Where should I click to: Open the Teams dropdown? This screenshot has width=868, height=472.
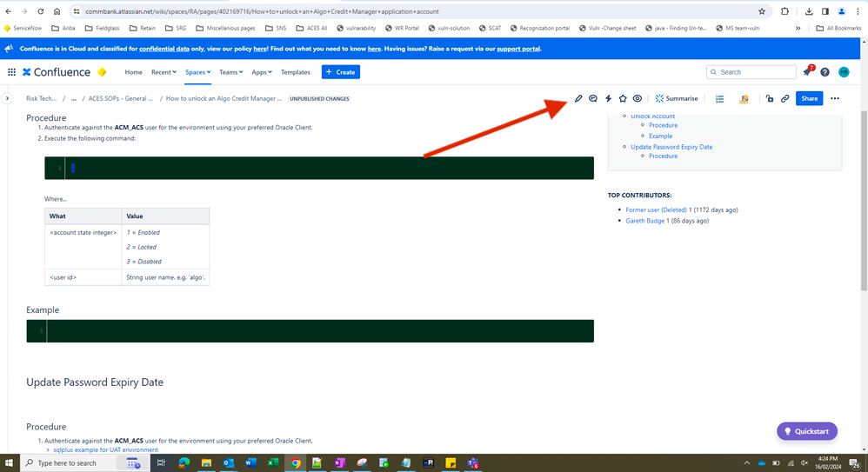[230, 72]
